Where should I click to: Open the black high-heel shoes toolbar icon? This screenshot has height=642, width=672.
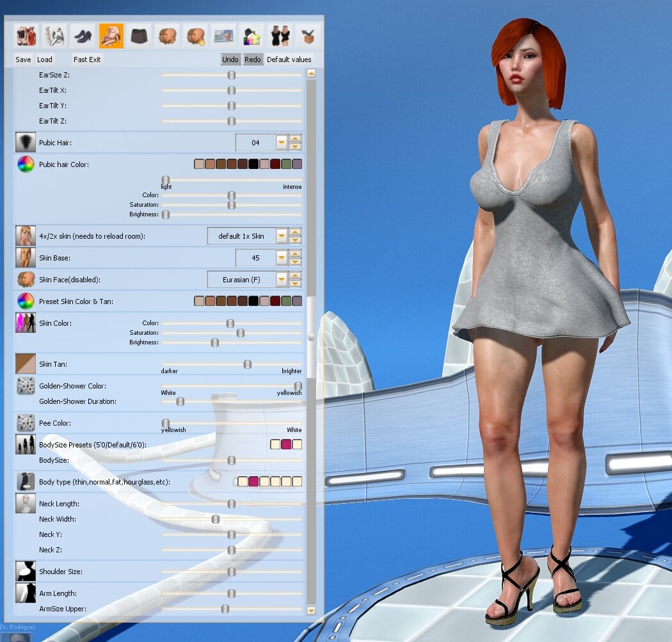tap(83, 36)
